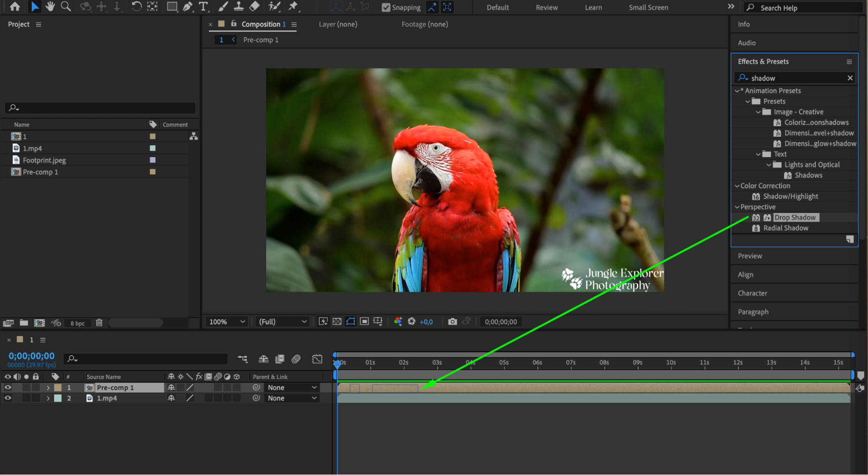Open the 100% magnification dropdown
The width and height of the screenshot is (868, 475).
point(227,321)
